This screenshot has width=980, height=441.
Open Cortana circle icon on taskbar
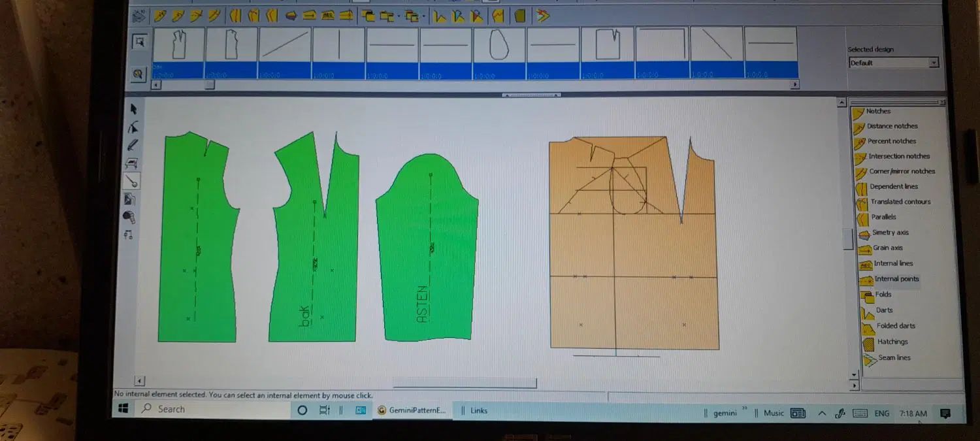(302, 410)
